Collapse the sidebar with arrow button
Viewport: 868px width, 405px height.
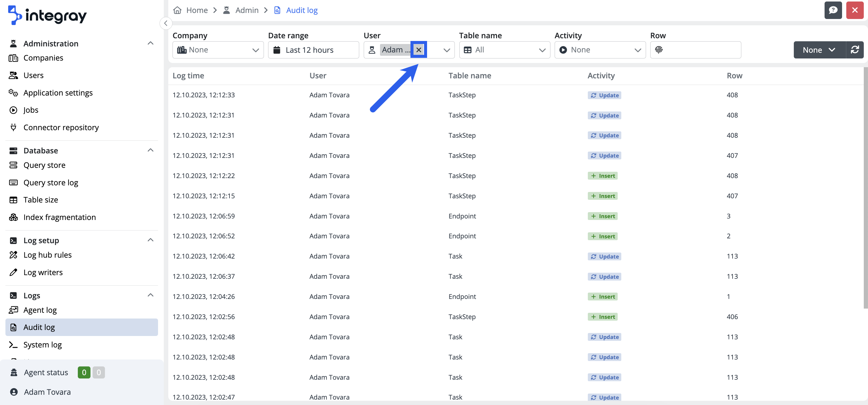point(166,23)
